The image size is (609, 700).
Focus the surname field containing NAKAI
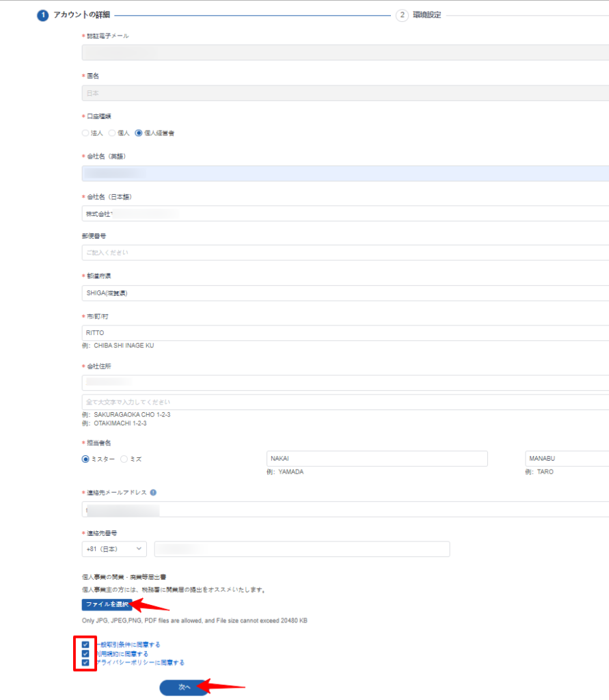coord(377,459)
